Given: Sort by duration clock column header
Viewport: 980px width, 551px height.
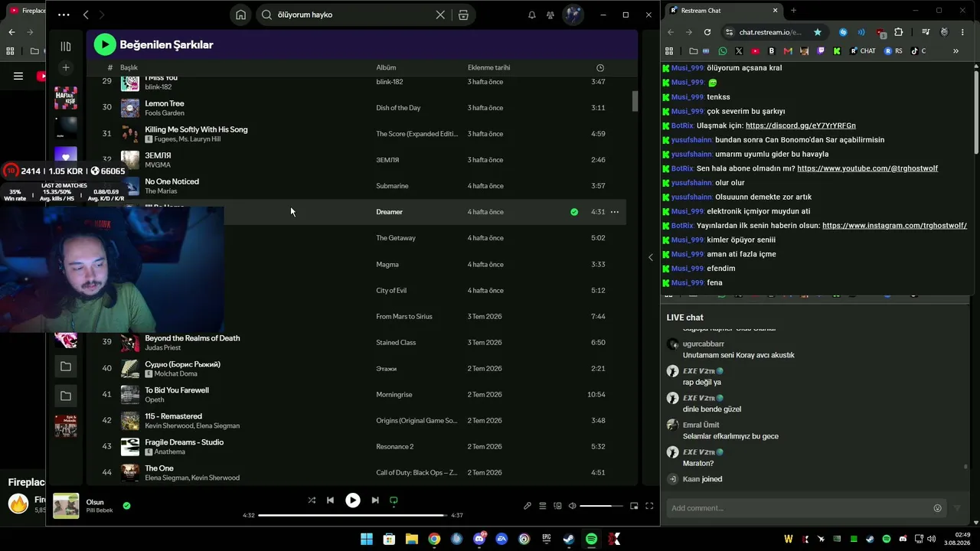Looking at the screenshot, I should 600,68.
